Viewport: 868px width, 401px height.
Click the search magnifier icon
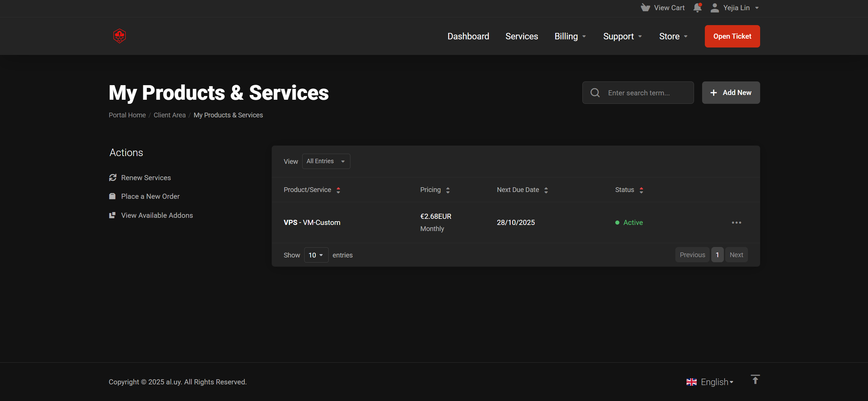pyautogui.click(x=595, y=93)
